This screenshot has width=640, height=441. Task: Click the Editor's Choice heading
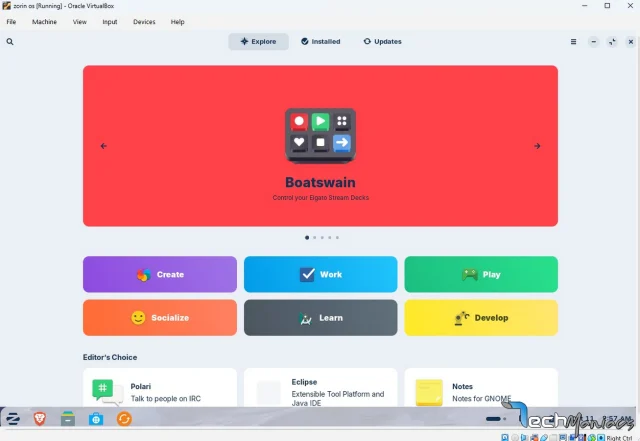[x=110, y=357]
